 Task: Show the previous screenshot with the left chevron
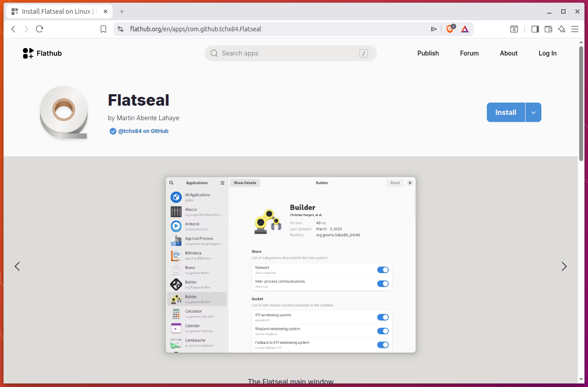coord(17,266)
